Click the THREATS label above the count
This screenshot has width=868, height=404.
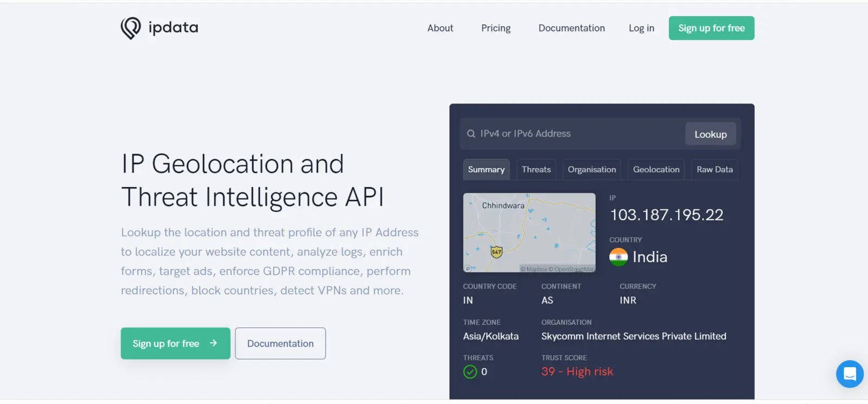coord(478,358)
